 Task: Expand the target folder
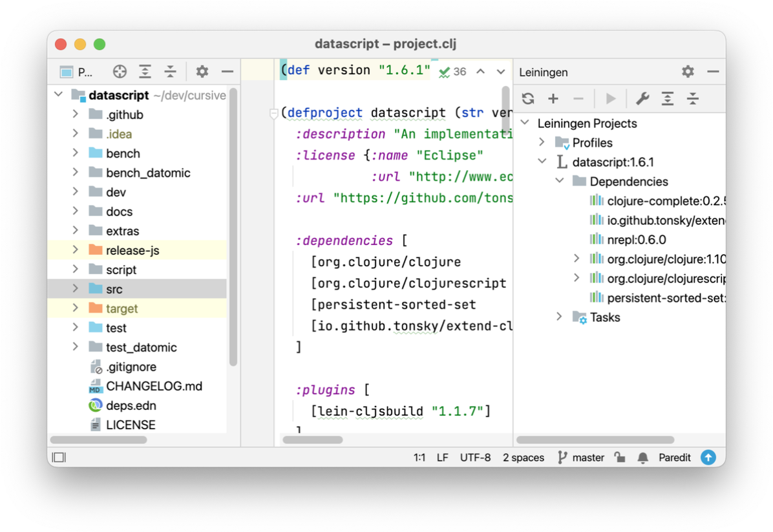76,308
